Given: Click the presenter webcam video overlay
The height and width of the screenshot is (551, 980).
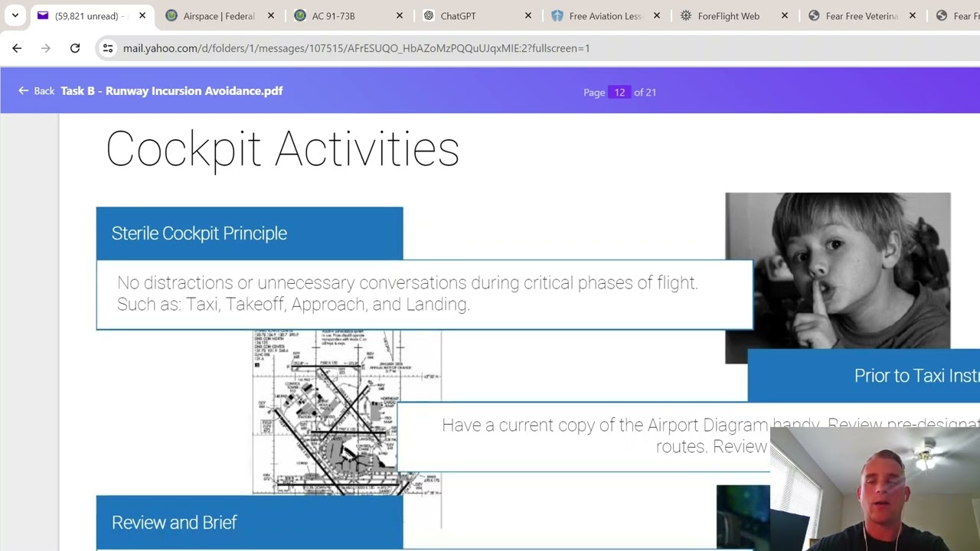Looking at the screenshot, I should pyautogui.click(x=875, y=489).
